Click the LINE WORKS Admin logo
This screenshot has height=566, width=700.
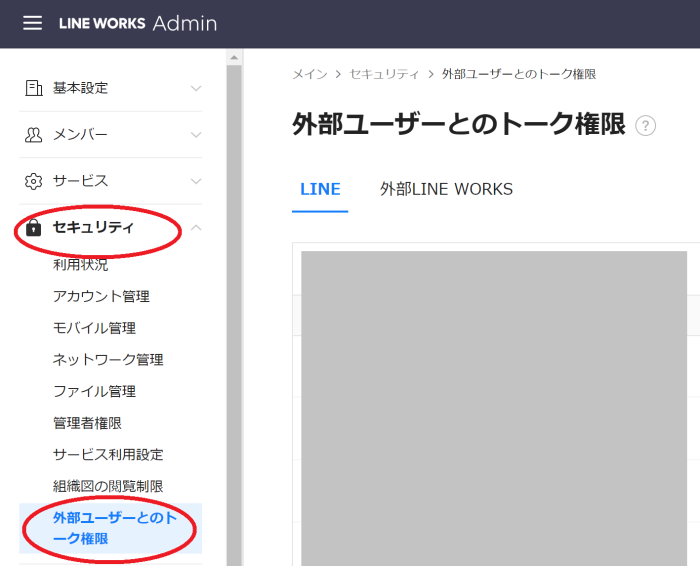pyautogui.click(x=138, y=23)
